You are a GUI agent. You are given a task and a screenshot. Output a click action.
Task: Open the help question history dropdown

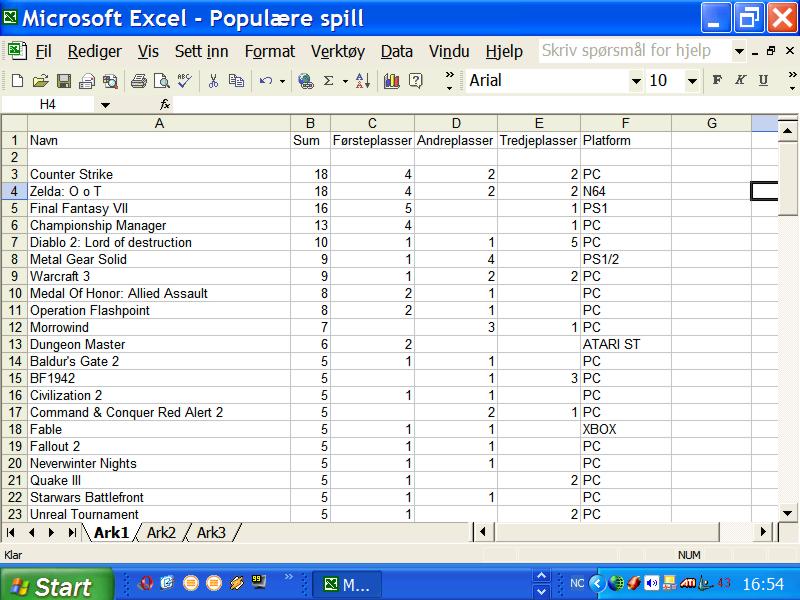point(738,51)
